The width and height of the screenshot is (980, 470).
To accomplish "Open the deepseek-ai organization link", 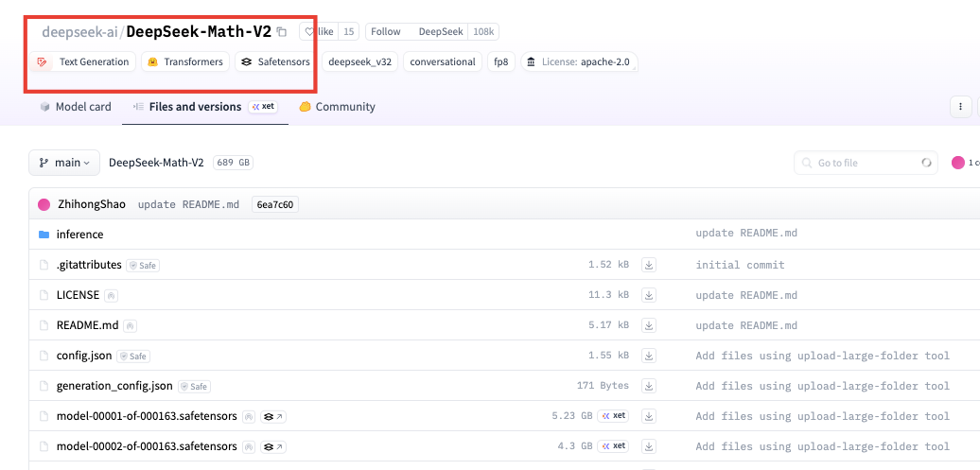I will [x=79, y=32].
